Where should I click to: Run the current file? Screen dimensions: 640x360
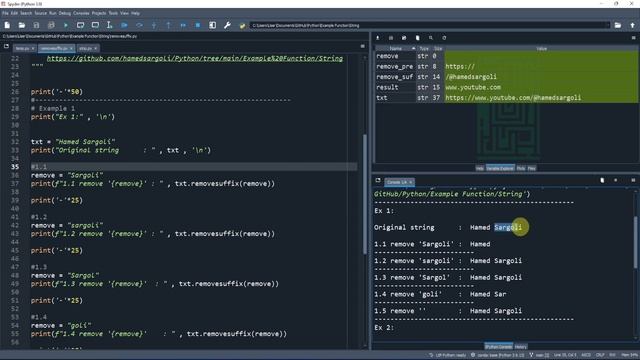[66, 25]
